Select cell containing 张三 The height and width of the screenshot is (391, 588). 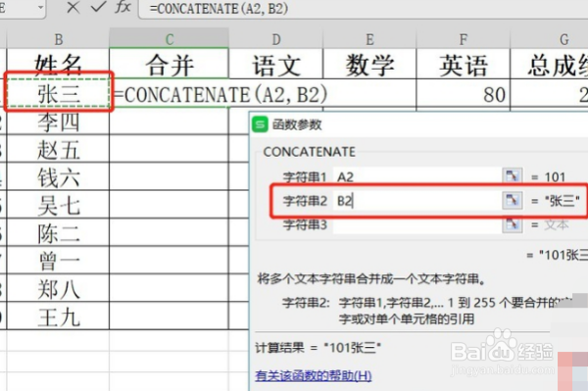coord(58,93)
